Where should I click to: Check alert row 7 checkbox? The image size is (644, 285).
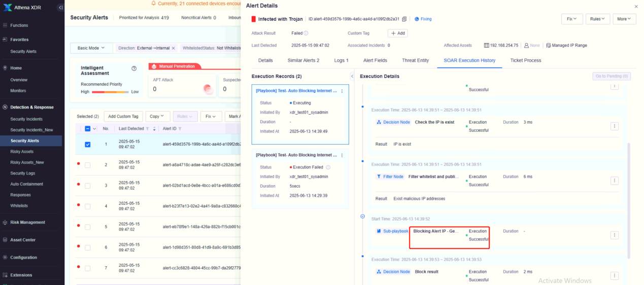click(87, 268)
